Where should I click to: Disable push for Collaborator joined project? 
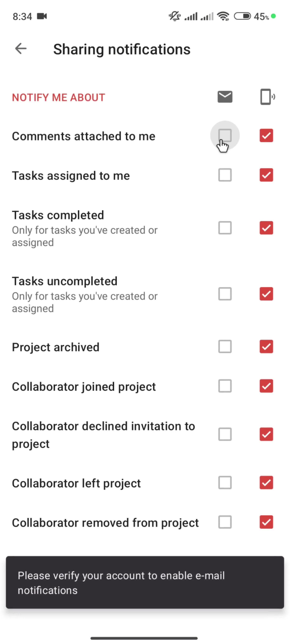(266, 386)
